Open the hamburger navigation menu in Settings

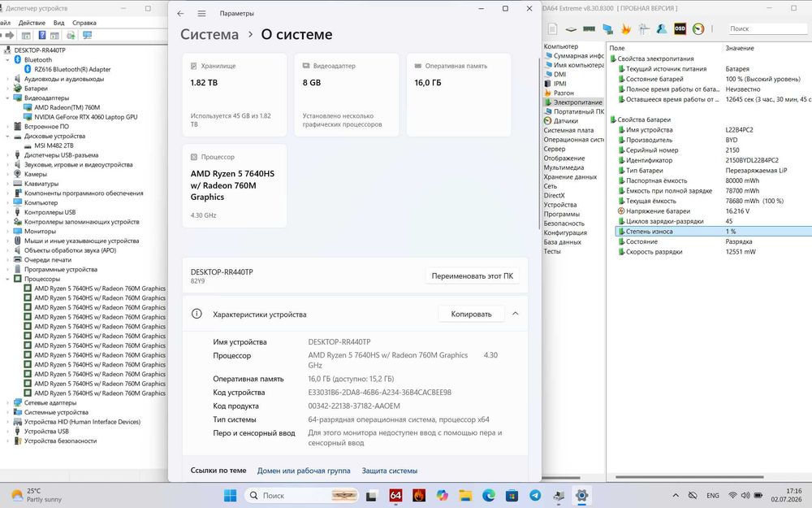pyautogui.click(x=201, y=14)
